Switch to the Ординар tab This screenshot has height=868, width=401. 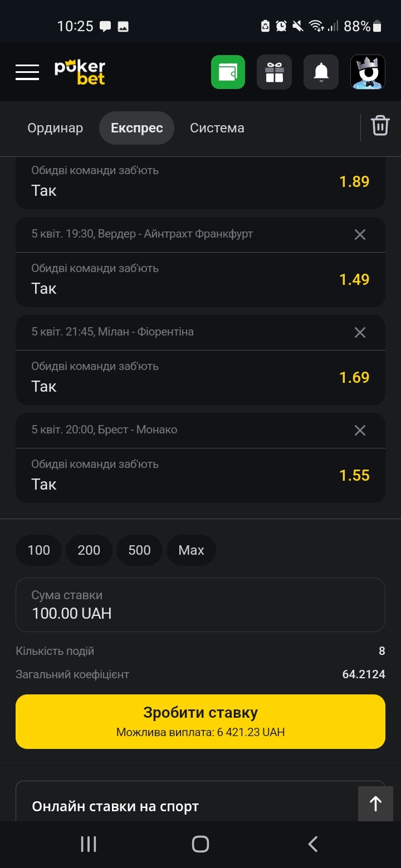tap(55, 128)
